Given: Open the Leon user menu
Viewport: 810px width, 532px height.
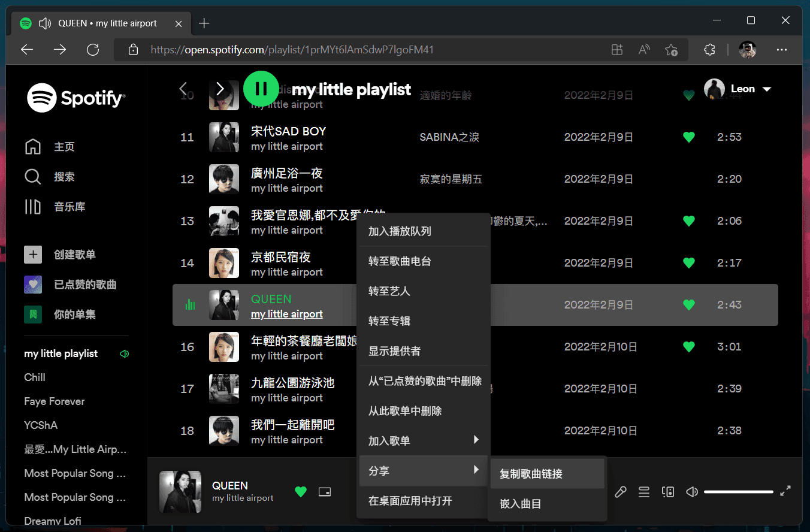Looking at the screenshot, I should coord(738,89).
